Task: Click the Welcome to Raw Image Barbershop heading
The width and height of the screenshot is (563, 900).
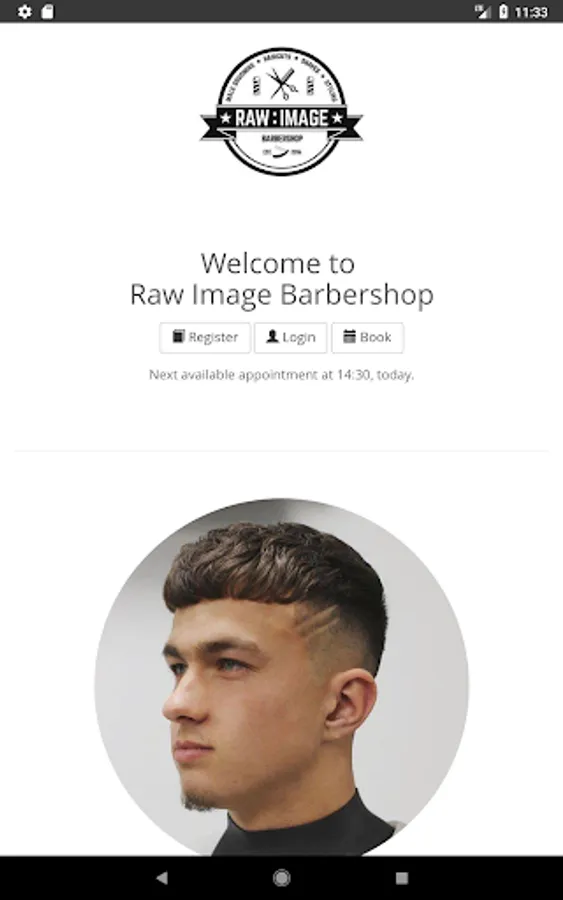Action: click(281, 280)
